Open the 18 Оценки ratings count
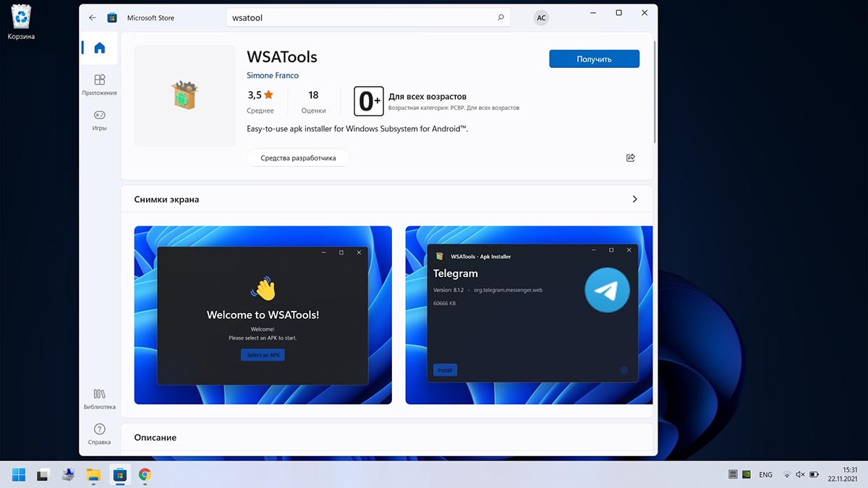This screenshot has height=488, width=868. pyautogui.click(x=313, y=101)
